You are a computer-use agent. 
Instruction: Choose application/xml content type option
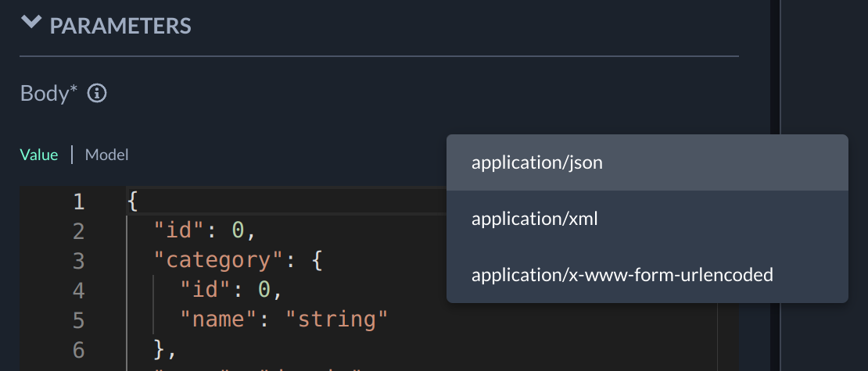click(534, 219)
